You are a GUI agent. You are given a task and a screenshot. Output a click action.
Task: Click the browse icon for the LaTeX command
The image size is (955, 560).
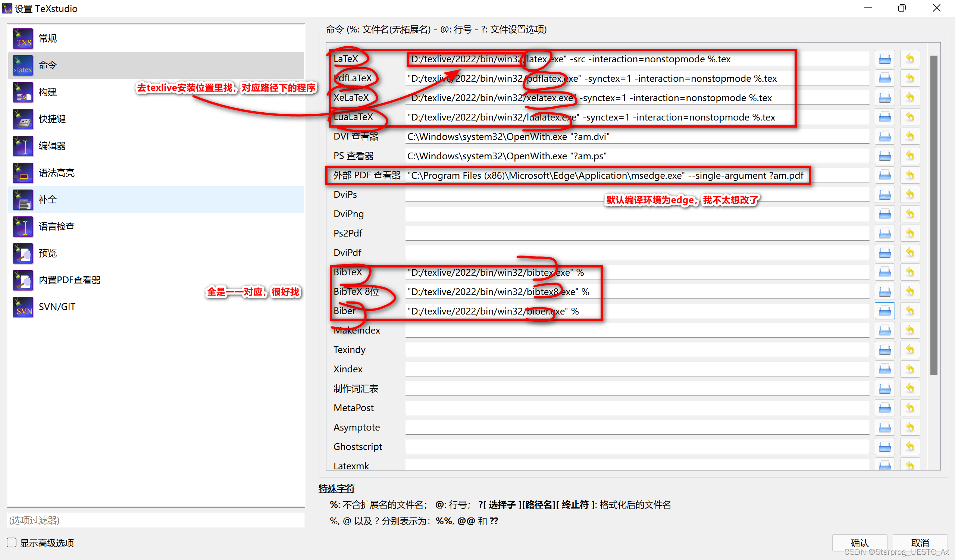[x=884, y=59]
